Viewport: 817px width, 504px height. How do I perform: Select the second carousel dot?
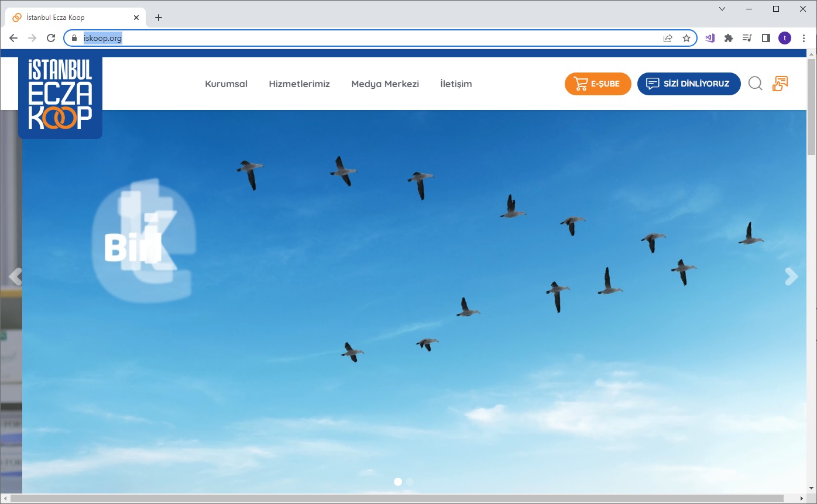[x=410, y=482]
